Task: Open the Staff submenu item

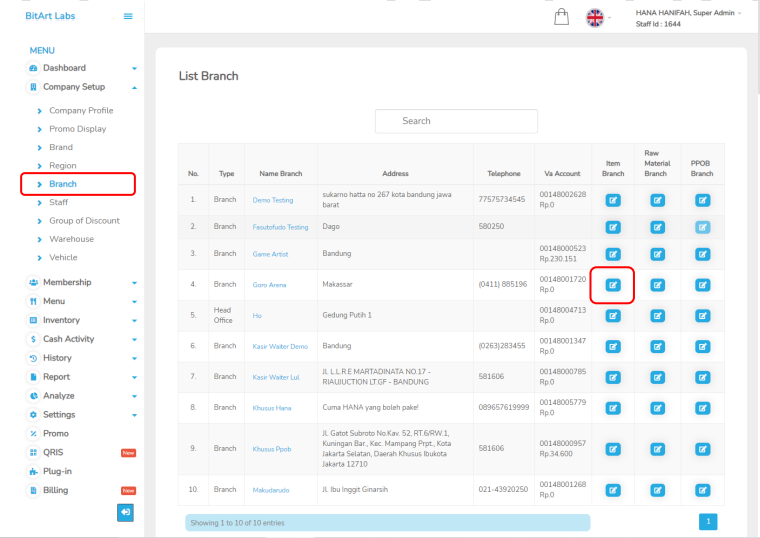Action: 59,202
